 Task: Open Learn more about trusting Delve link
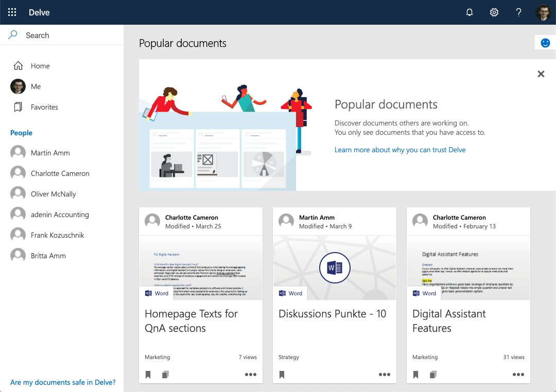tap(400, 150)
